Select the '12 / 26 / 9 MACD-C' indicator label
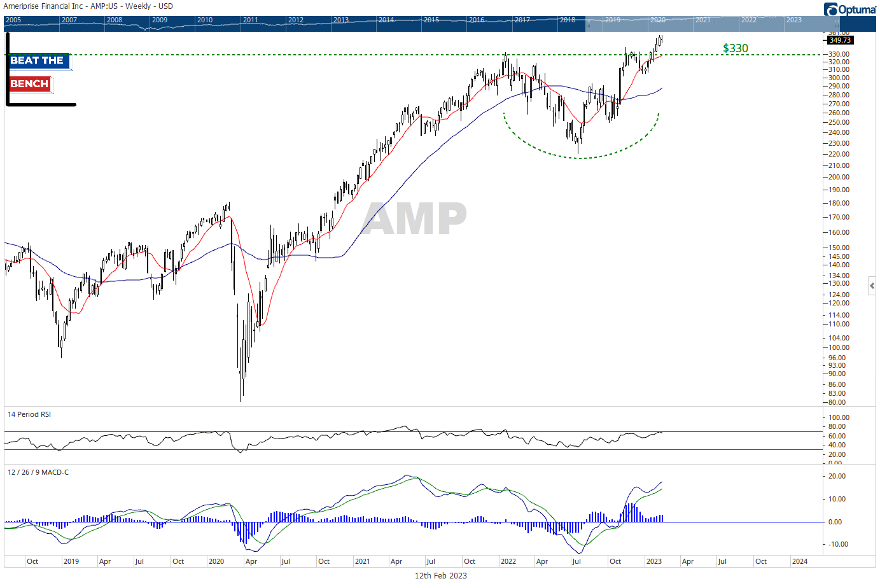The height and width of the screenshot is (588, 880). [x=38, y=472]
